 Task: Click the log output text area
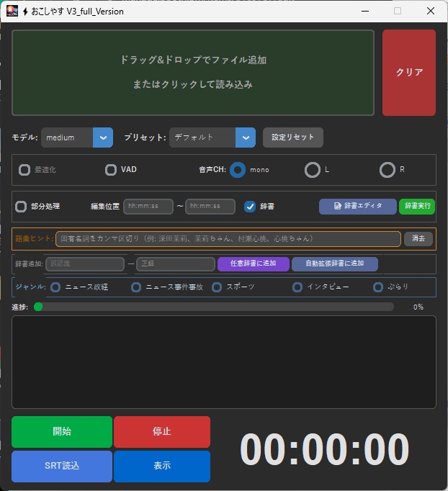[x=224, y=362]
